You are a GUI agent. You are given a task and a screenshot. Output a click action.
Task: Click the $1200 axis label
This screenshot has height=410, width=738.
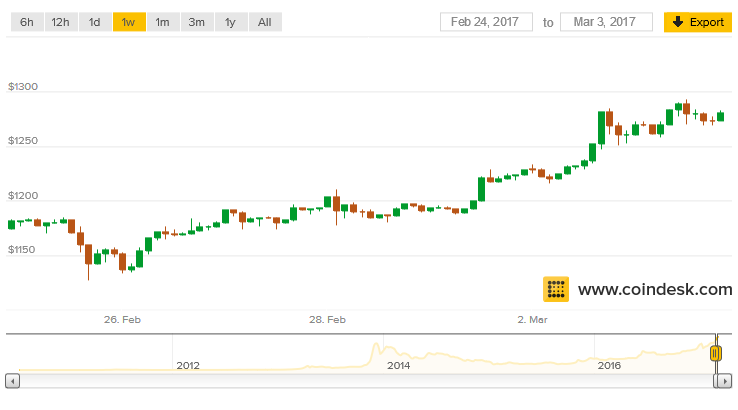(x=23, y=196)
